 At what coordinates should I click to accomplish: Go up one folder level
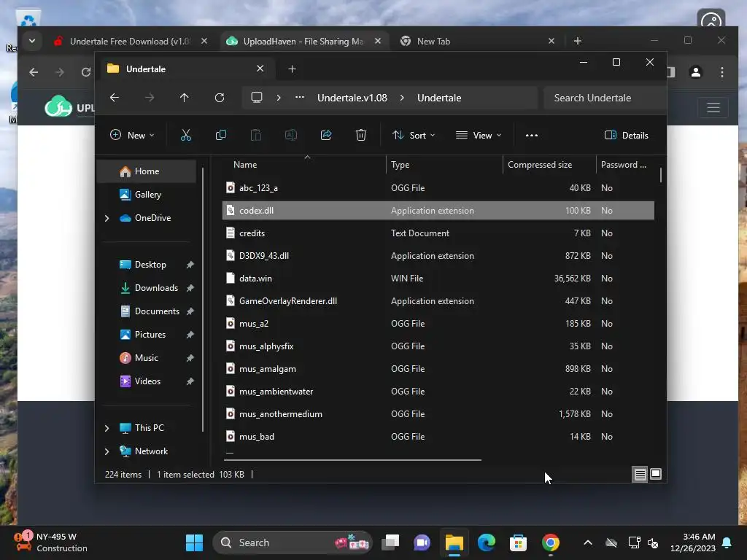click(185, 98)
